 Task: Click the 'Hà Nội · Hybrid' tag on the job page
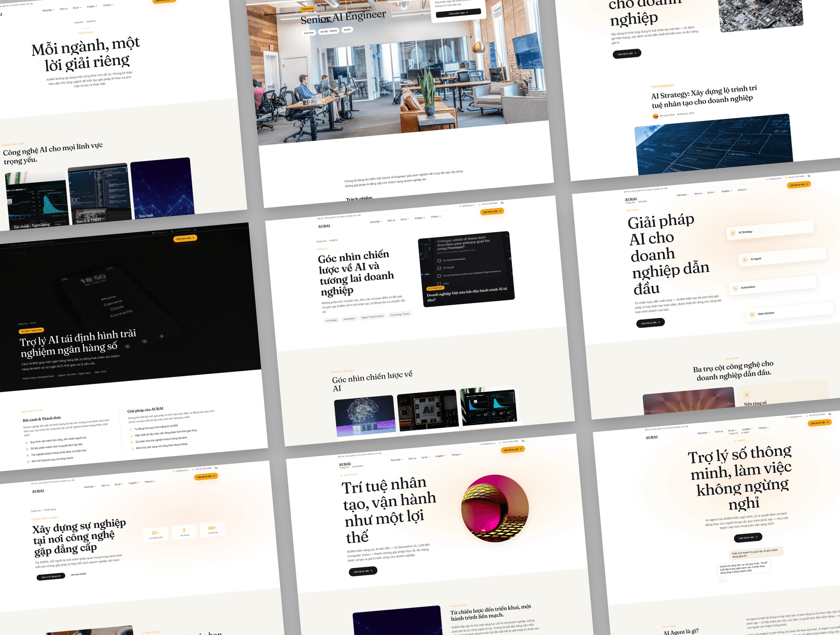pos(329,31)
